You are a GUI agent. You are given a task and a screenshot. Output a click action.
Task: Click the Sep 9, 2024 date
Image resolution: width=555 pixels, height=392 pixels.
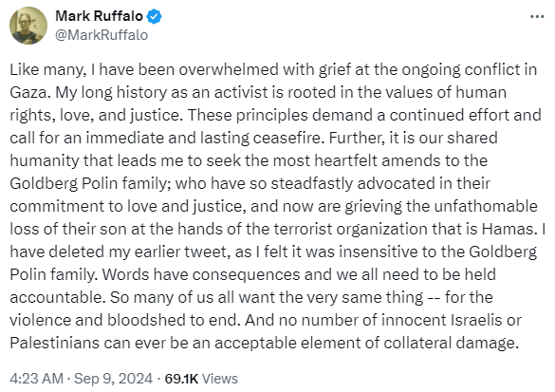113,379
